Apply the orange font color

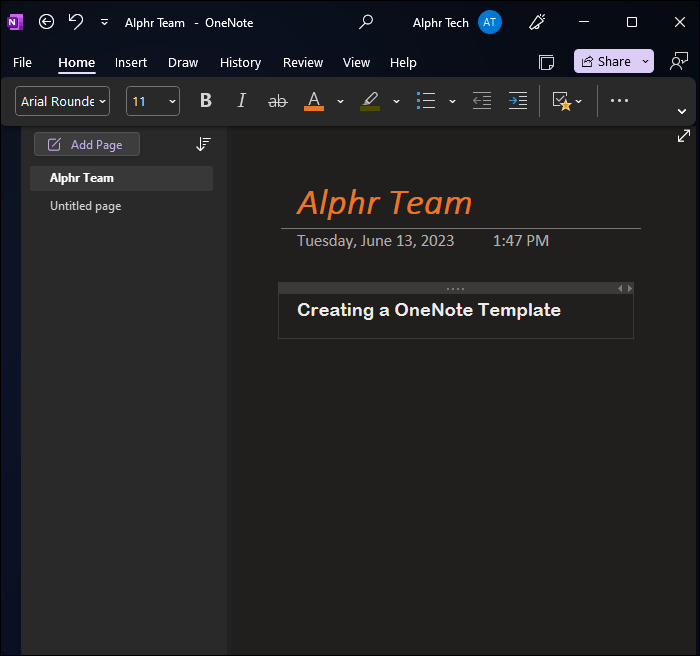click(314, 101)
